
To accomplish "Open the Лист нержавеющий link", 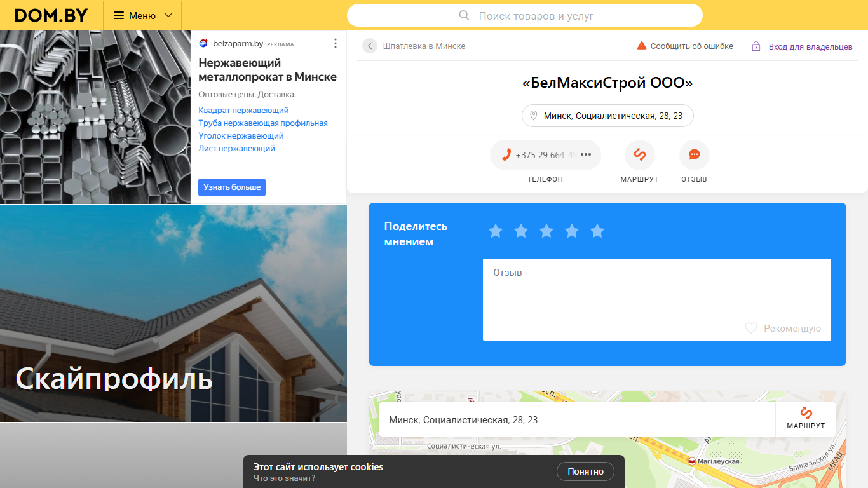I will click(x=236, y=149).
